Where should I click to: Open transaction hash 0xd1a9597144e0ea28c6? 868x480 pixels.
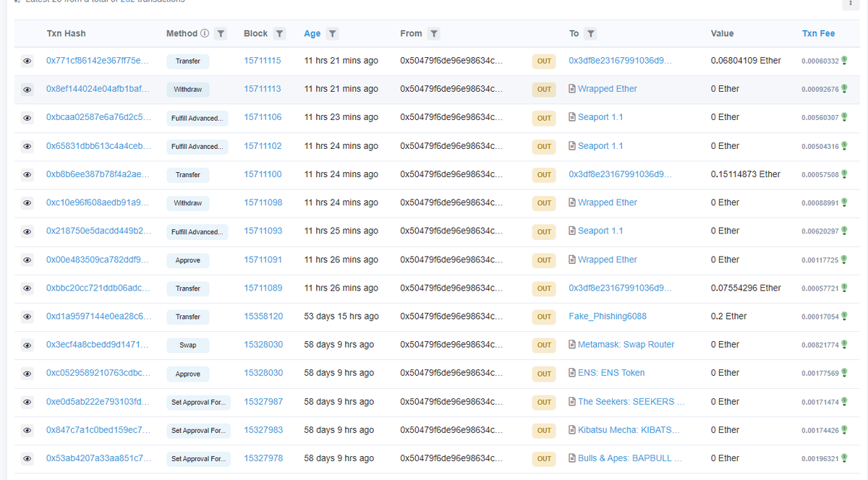point(99,316)
